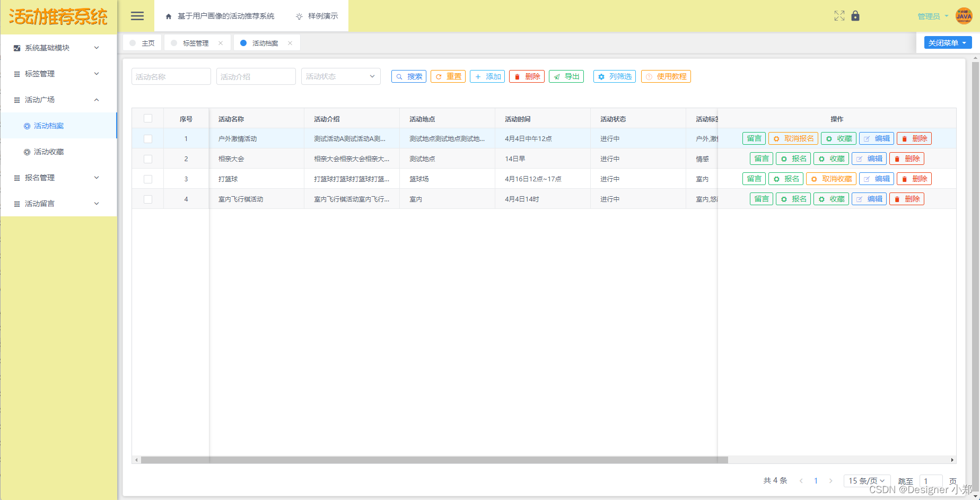Open 使用教程 button

(x=666, y=76)
